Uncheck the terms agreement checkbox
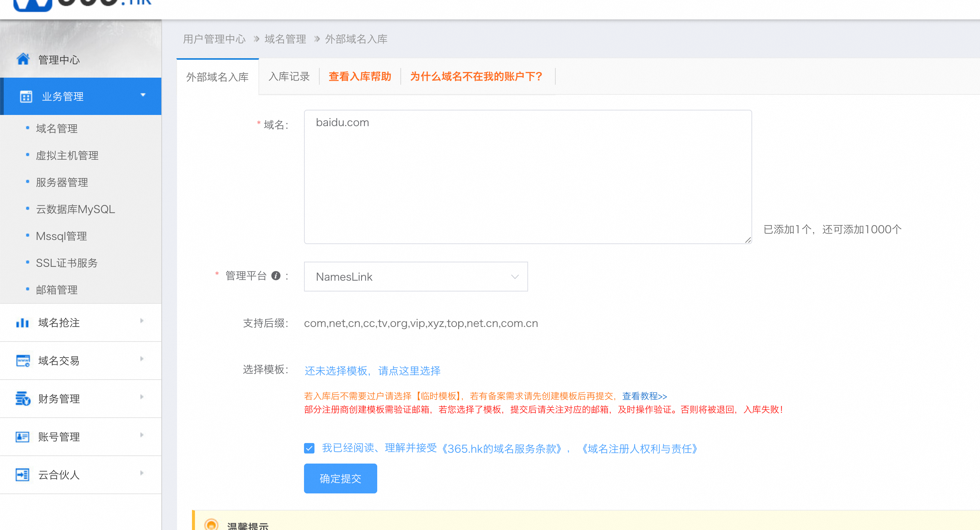Viewport: 980px width, 530px height. pos(309,448)
